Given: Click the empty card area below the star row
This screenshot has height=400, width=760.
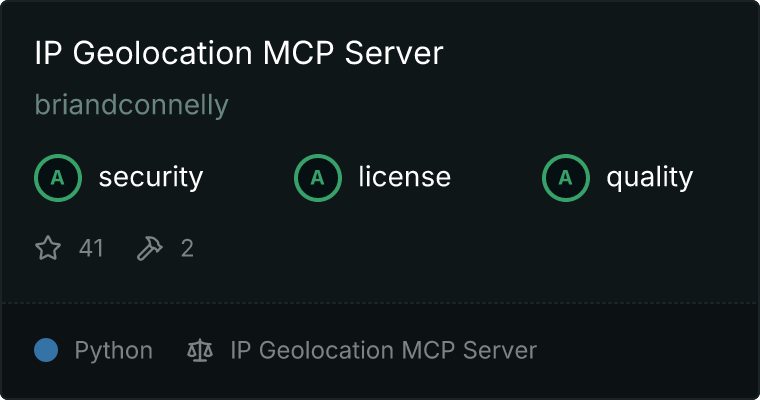Looking at the screenshot, I should 380,282.
